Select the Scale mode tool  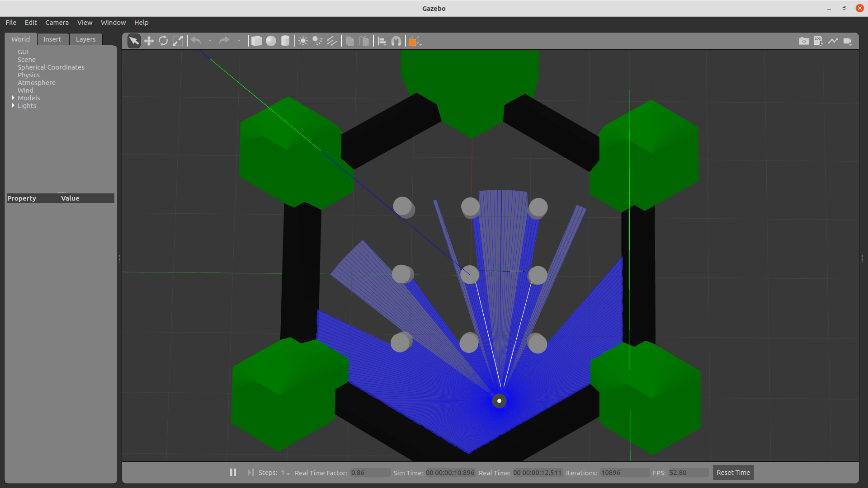click(178, 41)
